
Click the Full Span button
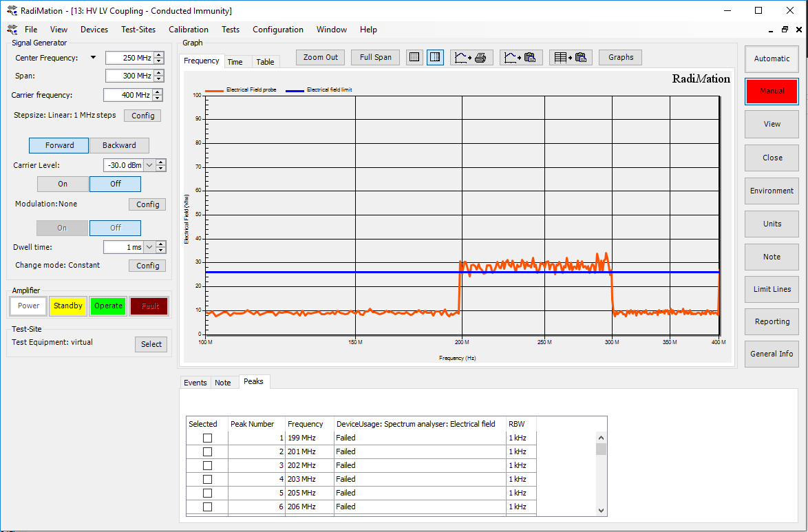click(375, 57)
